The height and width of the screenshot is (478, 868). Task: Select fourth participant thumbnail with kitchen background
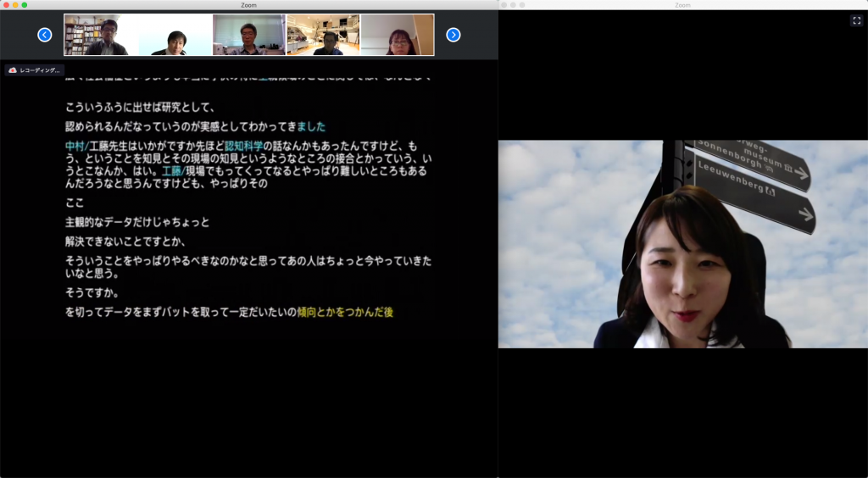click(x=323, y=35)
